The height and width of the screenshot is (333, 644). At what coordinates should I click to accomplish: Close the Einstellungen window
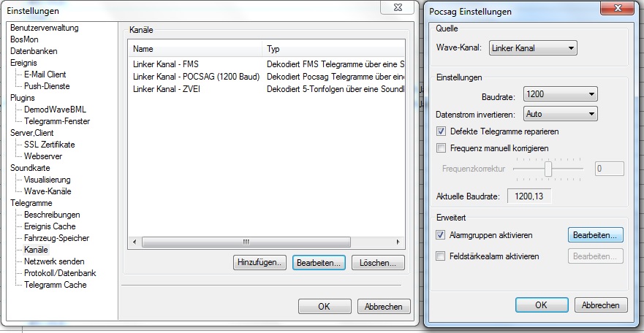398,9
